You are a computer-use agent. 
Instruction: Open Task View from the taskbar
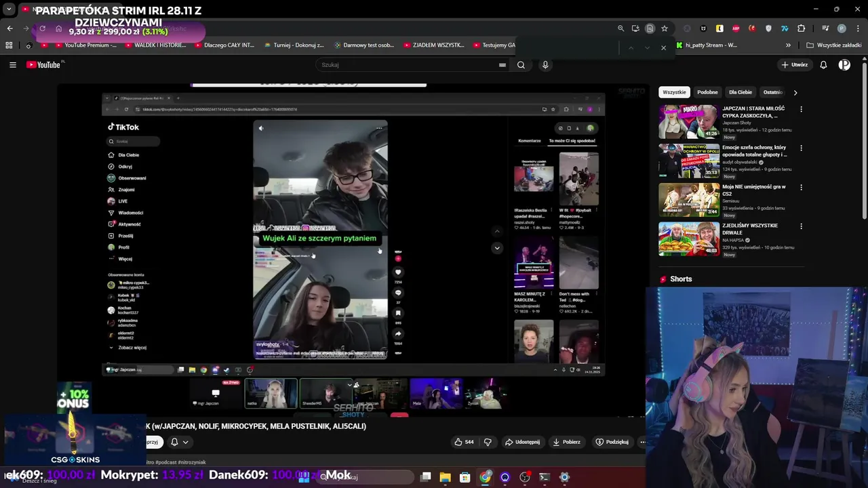coord(425,477)
